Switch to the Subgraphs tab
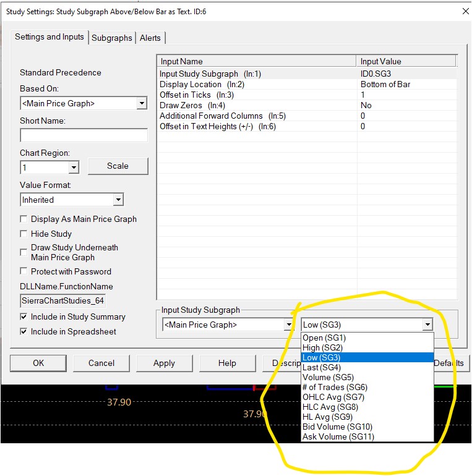 [112, 38]
